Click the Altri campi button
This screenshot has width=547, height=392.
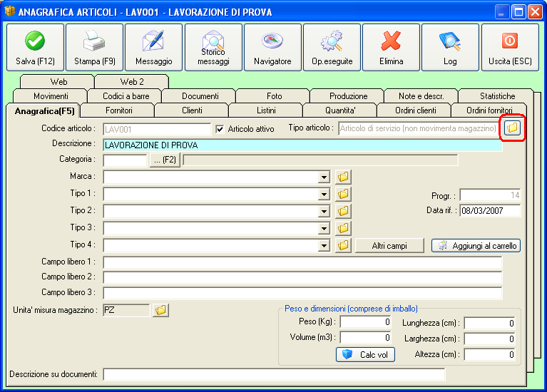(x=389, y=245)
